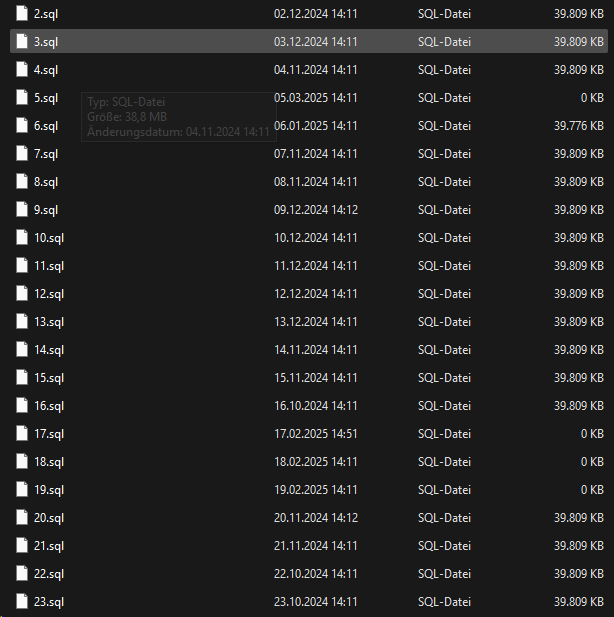Image resolution: width=614 pixels, height=617 pixels.
Task: Select the file name 8.sql
Action: click(x=46, y=182)
